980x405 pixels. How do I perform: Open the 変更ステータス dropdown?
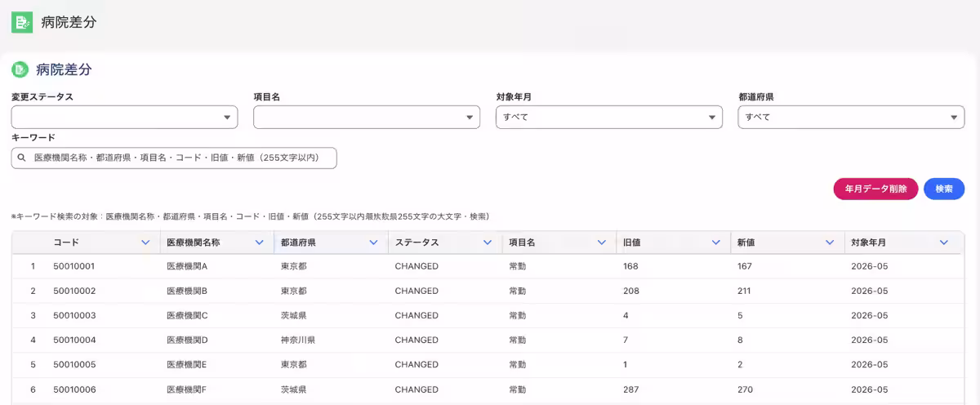pyautogui.click(x=124, y=117)
